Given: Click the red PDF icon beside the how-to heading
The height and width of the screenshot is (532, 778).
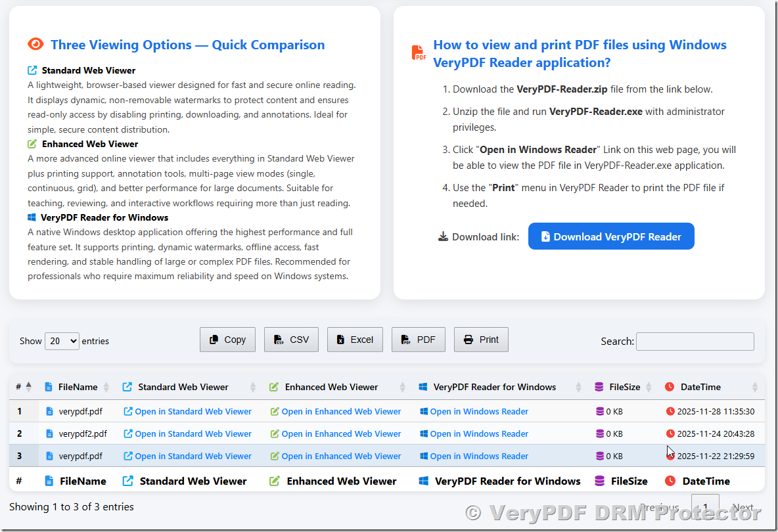Looking at the screenshot, I should pos(418,52).
